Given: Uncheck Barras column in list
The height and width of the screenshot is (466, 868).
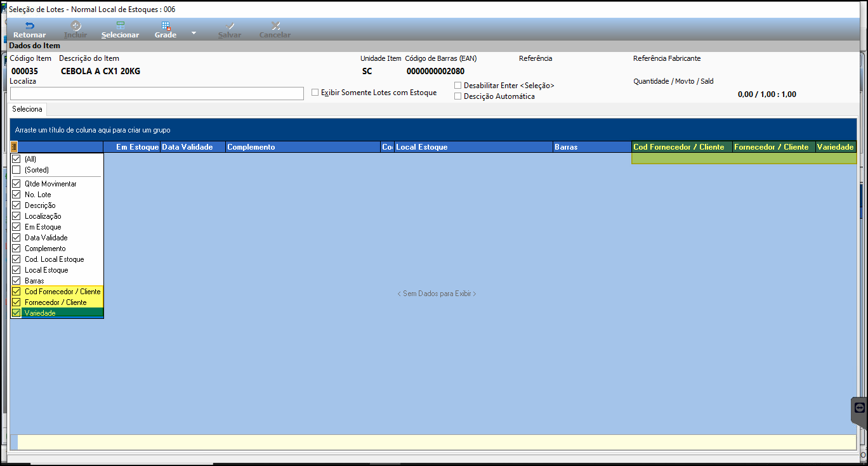Looking at the screenshot, I should 16,281.
